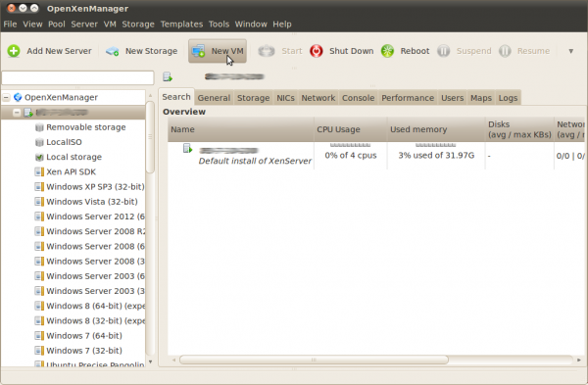Select the Search tab
Image resolution: width=588 pixels, height=385 pixels.
[176, 97]
